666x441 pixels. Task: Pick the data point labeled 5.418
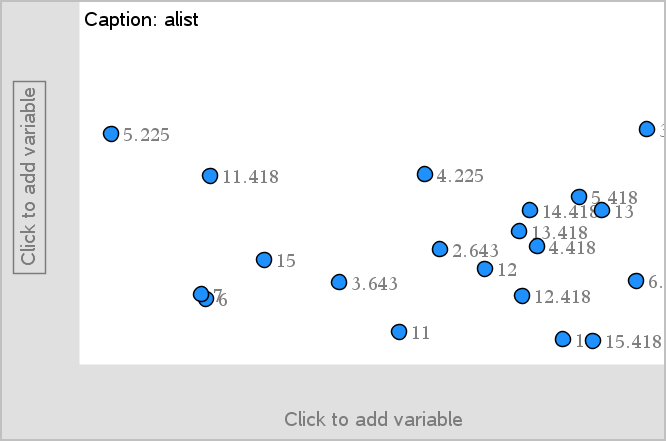coord(579,197)
